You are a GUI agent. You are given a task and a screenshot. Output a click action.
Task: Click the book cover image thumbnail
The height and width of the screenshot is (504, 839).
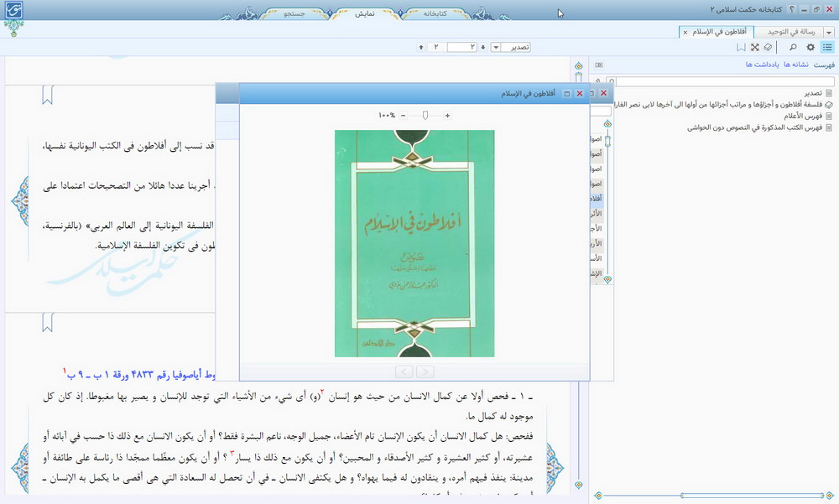click(x=414, y=243)
